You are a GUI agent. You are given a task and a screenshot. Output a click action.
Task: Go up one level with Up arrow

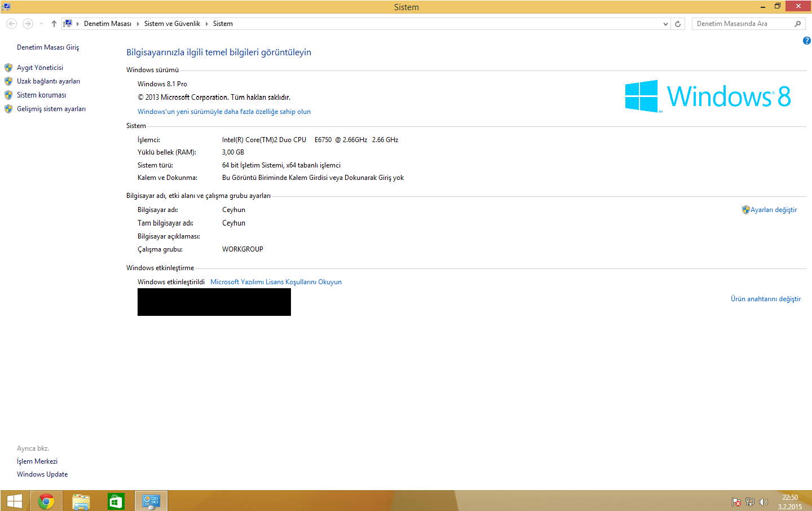tap(54, 24)
